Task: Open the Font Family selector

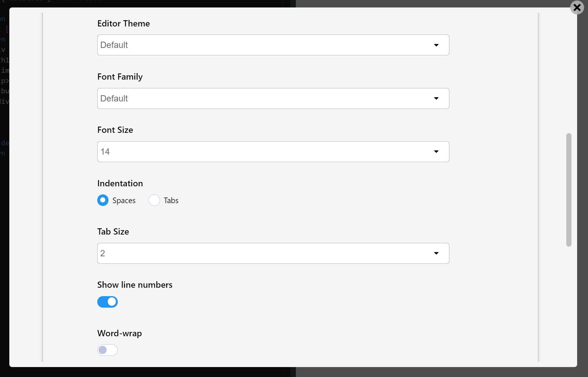Action: point(273,98)
